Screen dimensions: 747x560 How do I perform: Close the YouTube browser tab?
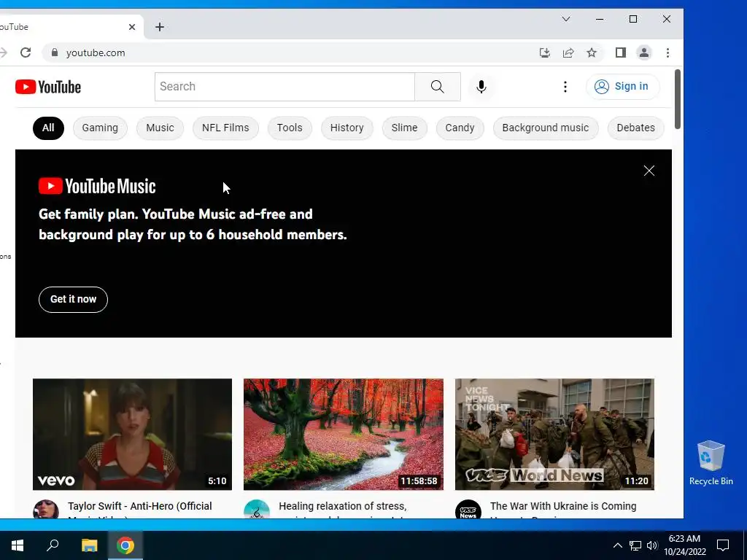coord(132,27)
